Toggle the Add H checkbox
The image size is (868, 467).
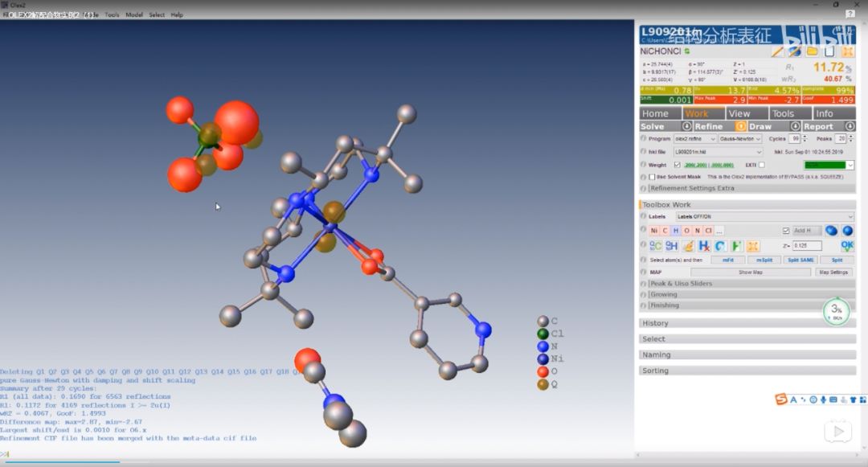tap(786, 231)
